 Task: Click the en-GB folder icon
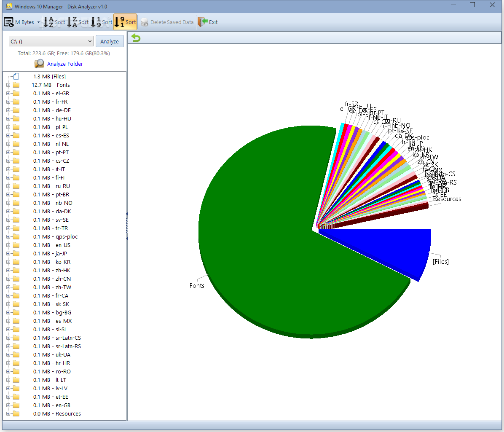click(x=16, y=405)
